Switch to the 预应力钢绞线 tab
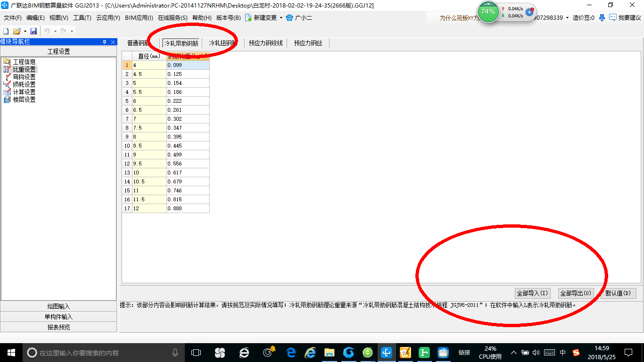The width and height of the screenshot is (644, 362). click(266, 43)
